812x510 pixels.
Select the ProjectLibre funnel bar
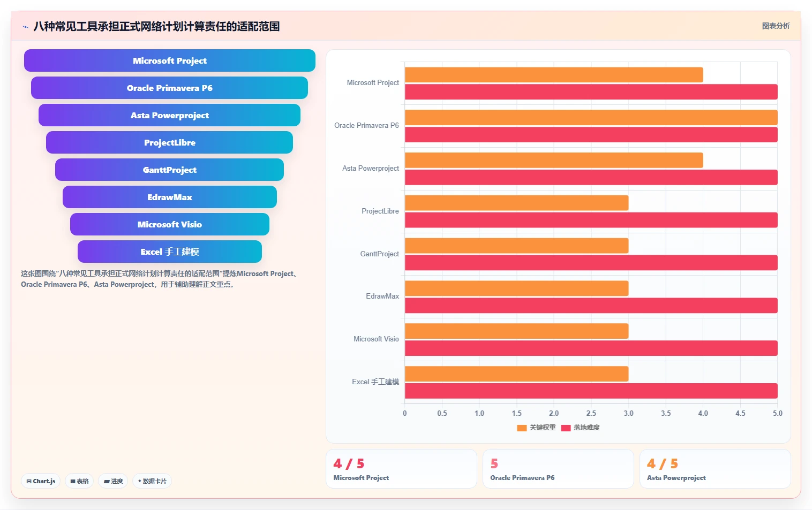169,142
